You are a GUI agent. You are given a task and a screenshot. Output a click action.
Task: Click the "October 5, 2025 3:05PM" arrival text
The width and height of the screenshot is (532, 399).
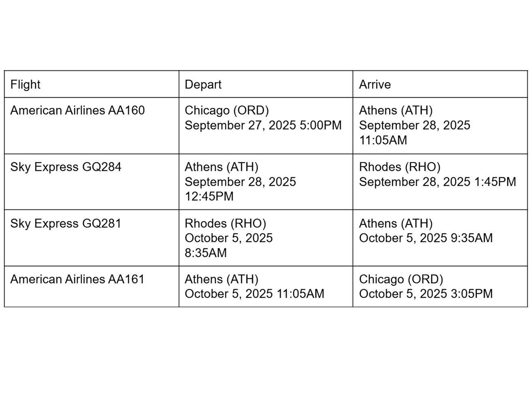pos(426,294)
